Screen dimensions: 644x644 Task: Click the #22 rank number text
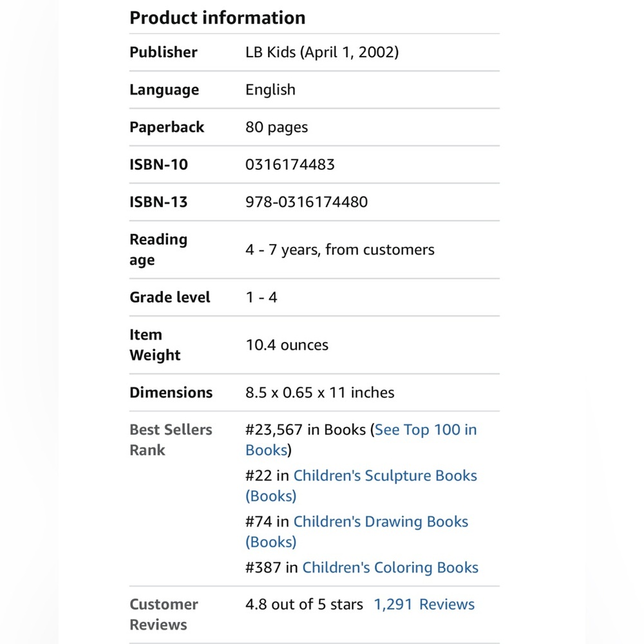pos(259,476)
